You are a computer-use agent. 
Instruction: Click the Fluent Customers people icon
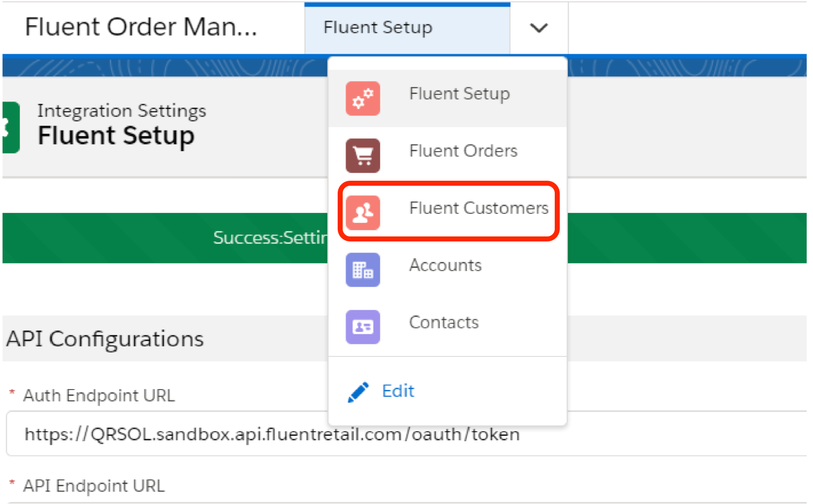[x=363, y=212]
